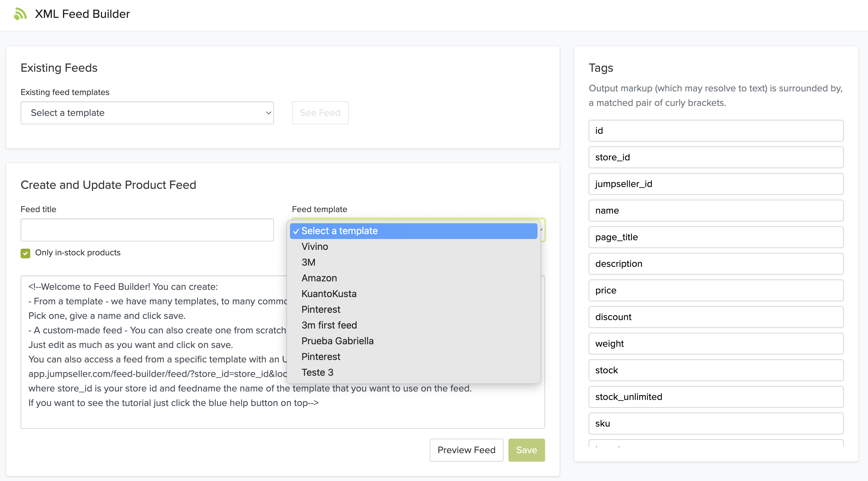Choose Vivino from the template list
The width and height of the screenshot is (868, 481).
pyautogui.click(x=314, y=247)
